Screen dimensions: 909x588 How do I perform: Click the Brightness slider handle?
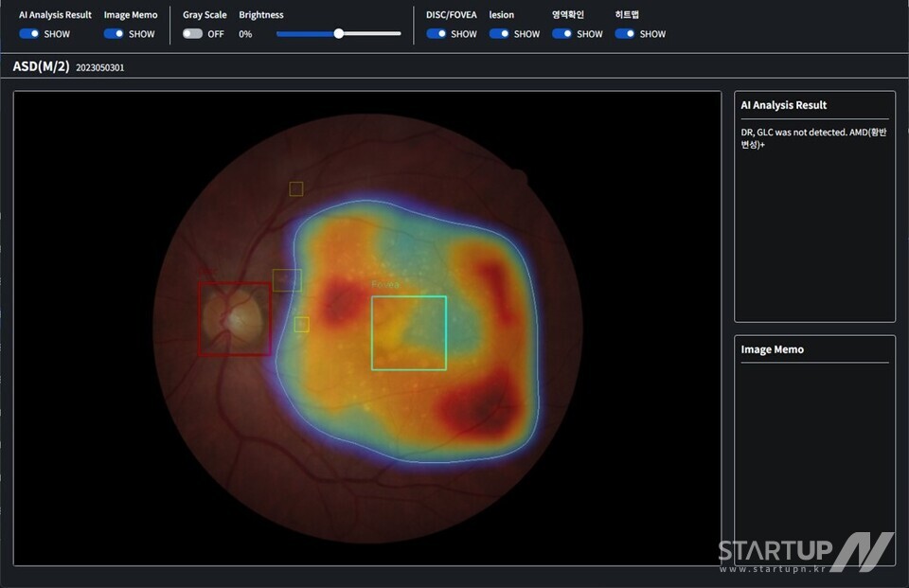(339, 34)
